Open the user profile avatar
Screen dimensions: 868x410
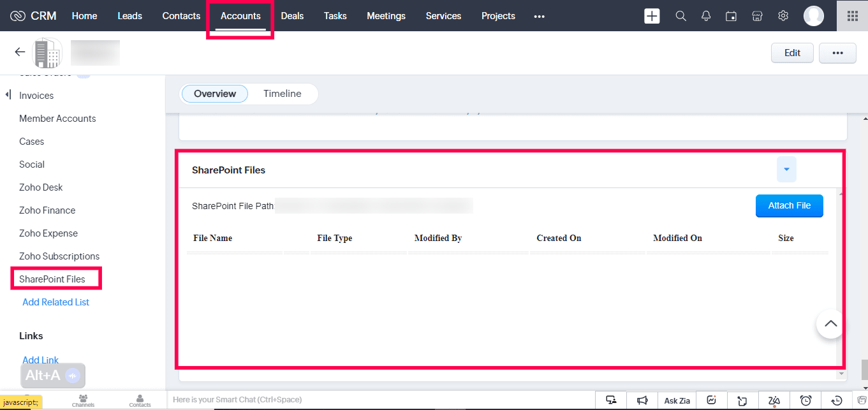[x=814, y=16]
